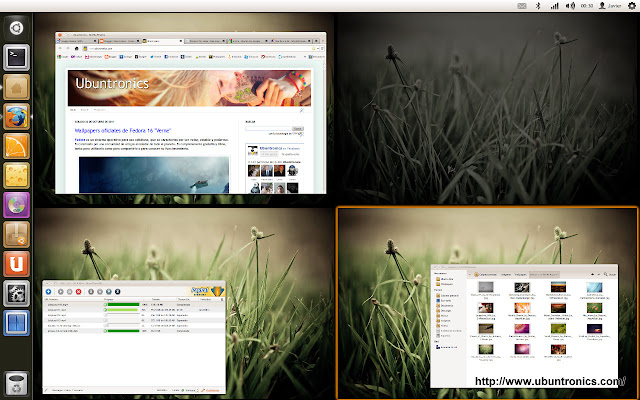Select the light blue aurora wallpaper thumbnail
640x400 pixels.
pyautogui.click(x=594, y=287)
